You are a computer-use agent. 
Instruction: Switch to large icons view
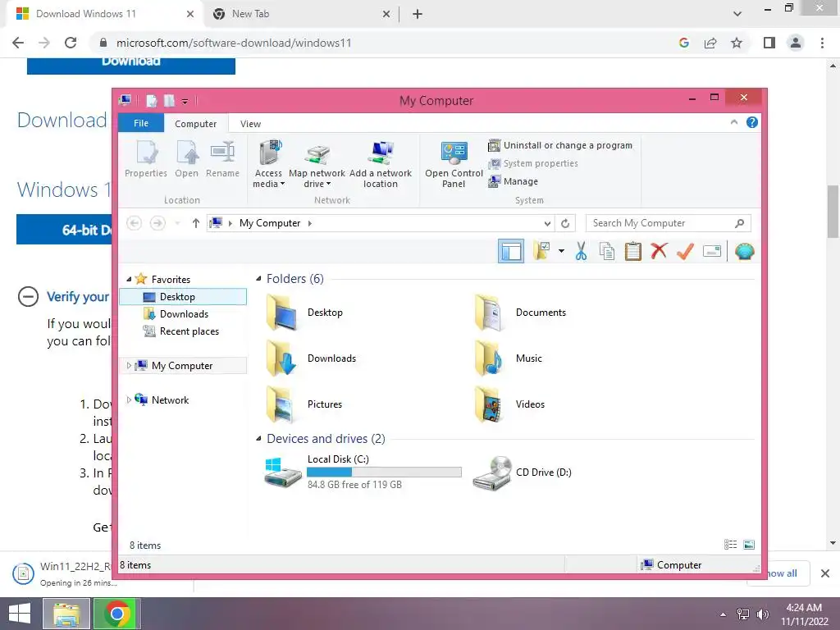tap(749, 545)
